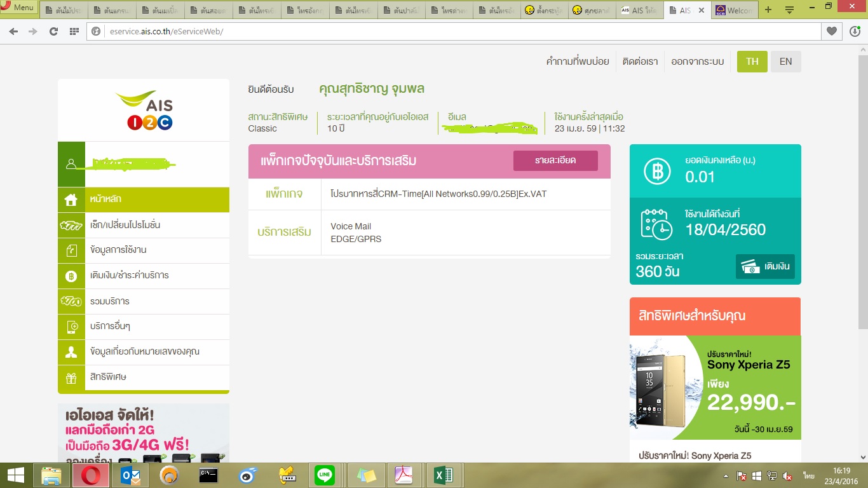The width and height of the screenshot is (868, 488).
Task: Reload the AIS eService page
Action: (x=54, y=31)
